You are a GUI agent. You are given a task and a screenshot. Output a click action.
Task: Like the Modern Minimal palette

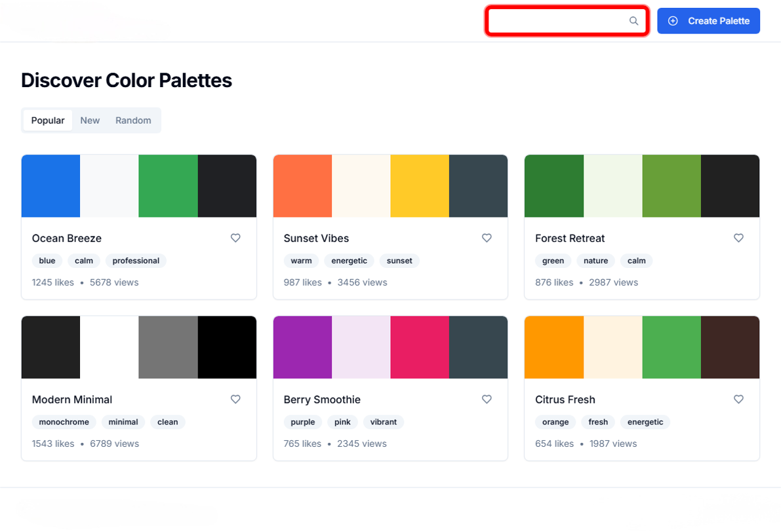pyautogui.click(x=235, y=399)
